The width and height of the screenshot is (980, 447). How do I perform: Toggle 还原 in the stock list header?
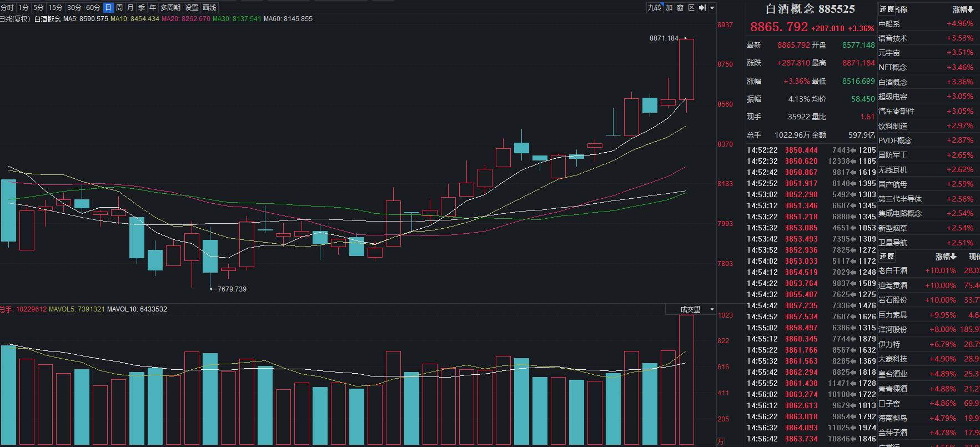pos(887,257)
